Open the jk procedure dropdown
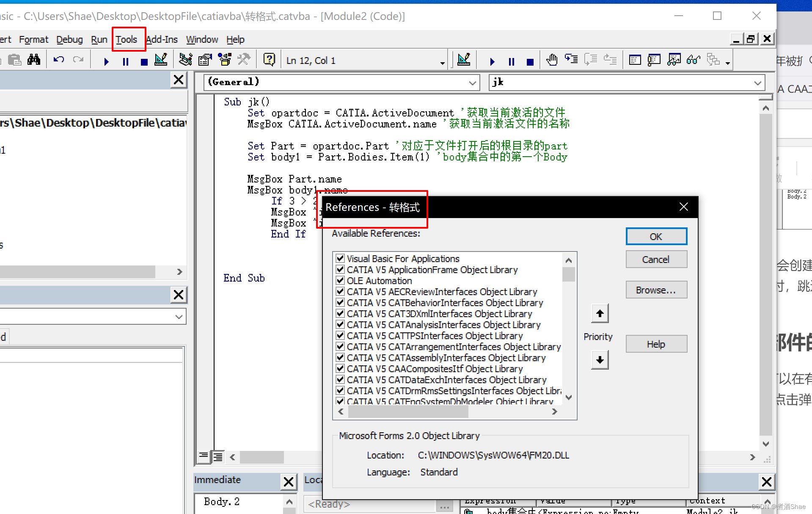 [x=758, y=83]
